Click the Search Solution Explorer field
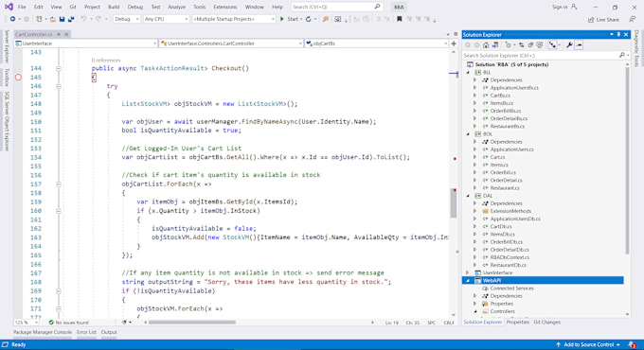This screenshot has height=350, width=644. click(x=541, y=56)
